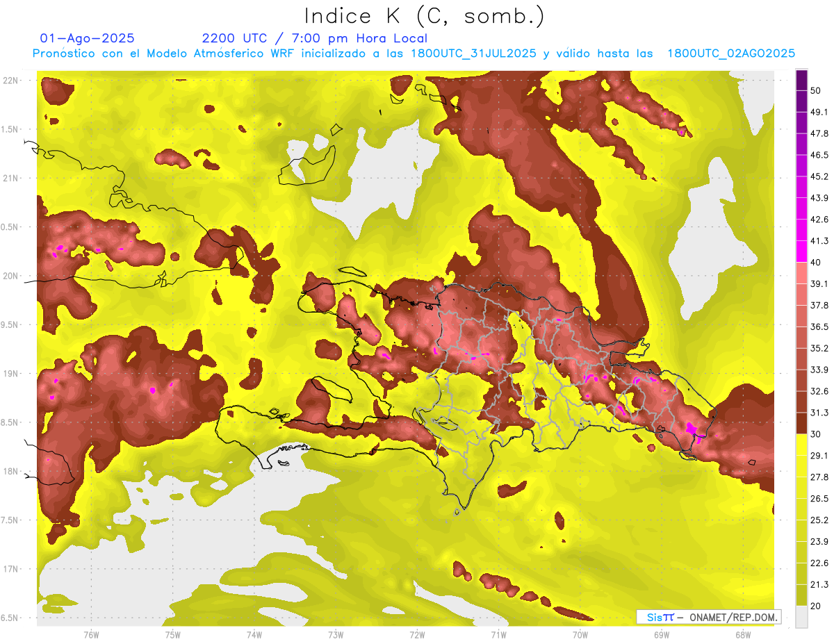Click colorbar label '21.3'
This screenshot has height=644, width=834.
[819, 584]
